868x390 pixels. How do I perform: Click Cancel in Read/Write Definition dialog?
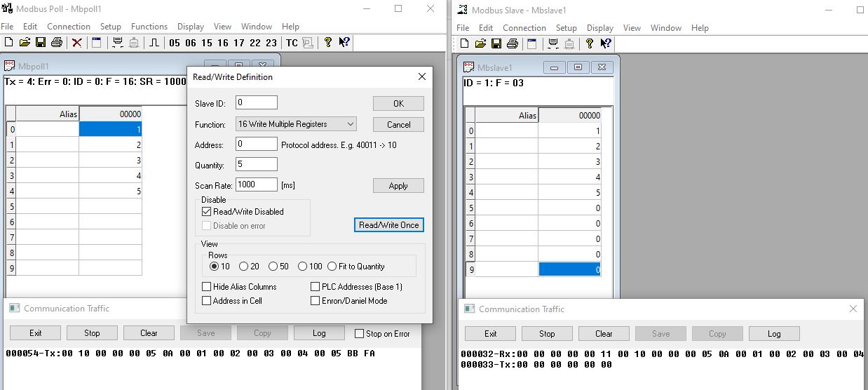point(398,124)
